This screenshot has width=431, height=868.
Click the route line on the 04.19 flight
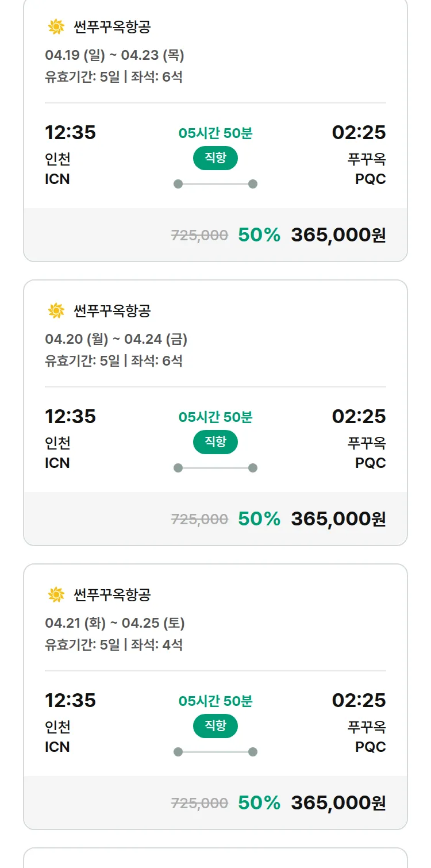point(215,184)
